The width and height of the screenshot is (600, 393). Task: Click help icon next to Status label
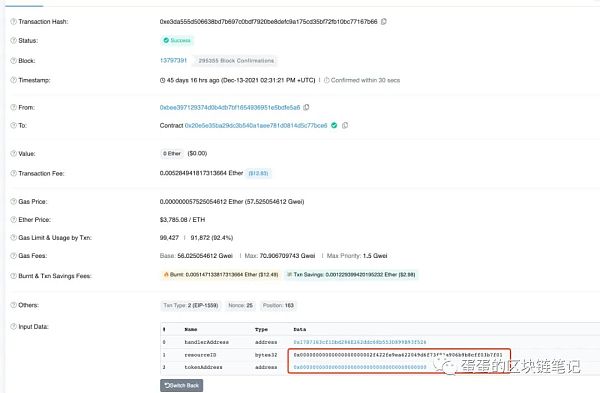click(x=13, y=40)
